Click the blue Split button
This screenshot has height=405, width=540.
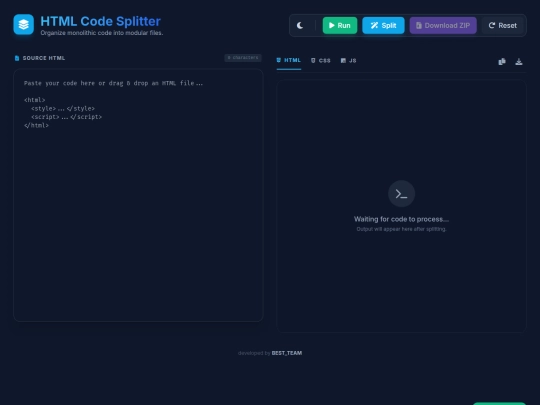383,25
